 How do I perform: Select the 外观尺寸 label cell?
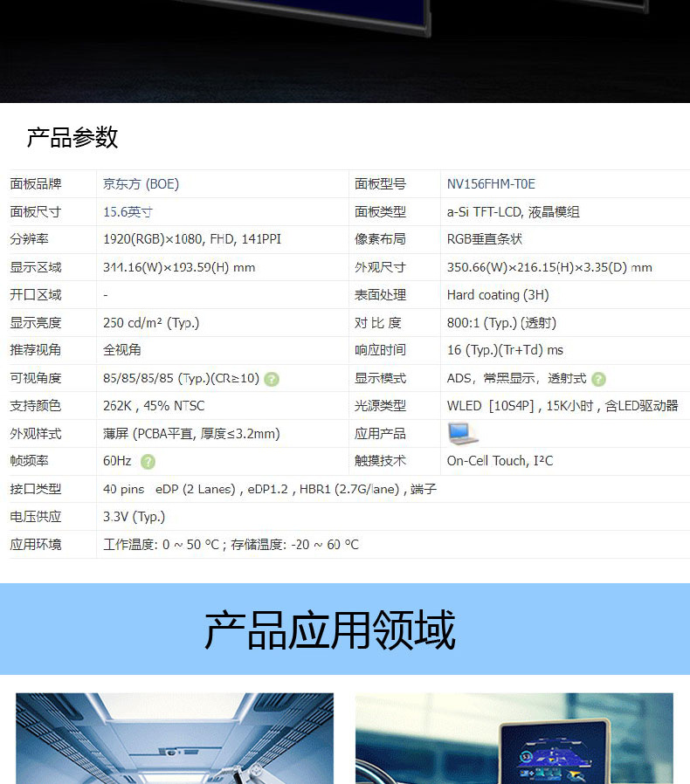[x=380, y=267]
